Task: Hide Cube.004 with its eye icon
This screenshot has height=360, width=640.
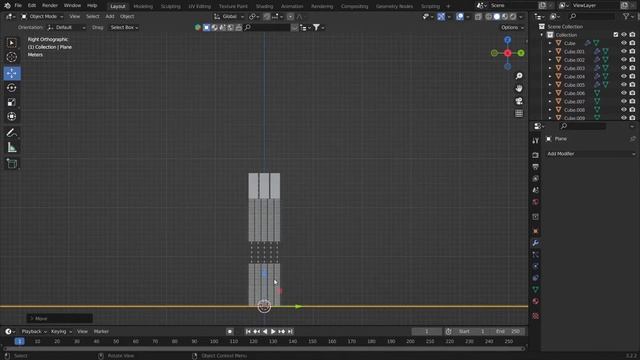Action: click(624, 76)
